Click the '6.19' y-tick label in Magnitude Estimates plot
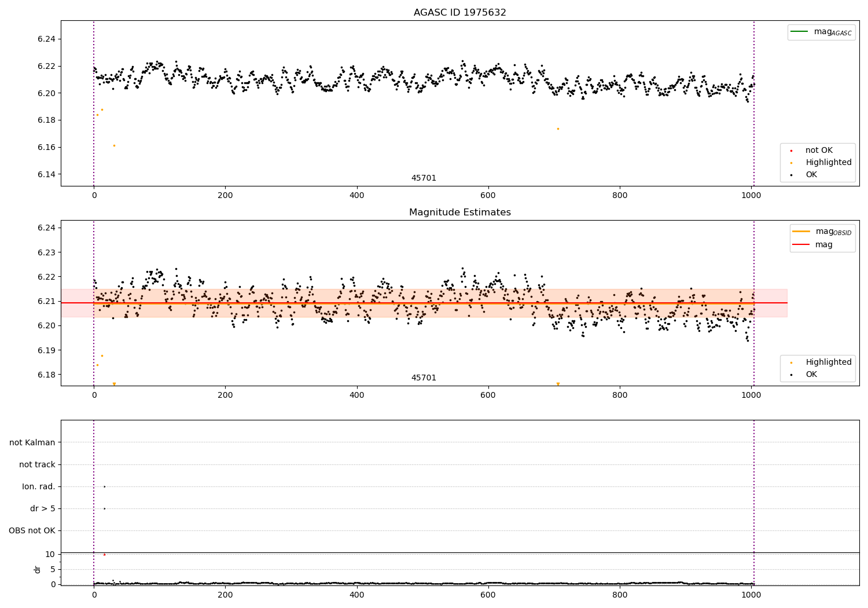 coord(46,350)
